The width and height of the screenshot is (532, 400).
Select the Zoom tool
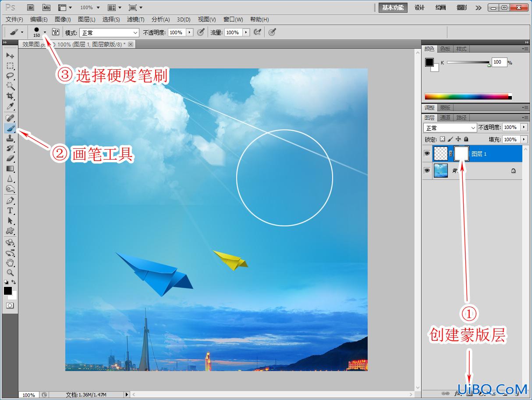tap(10, 273)
